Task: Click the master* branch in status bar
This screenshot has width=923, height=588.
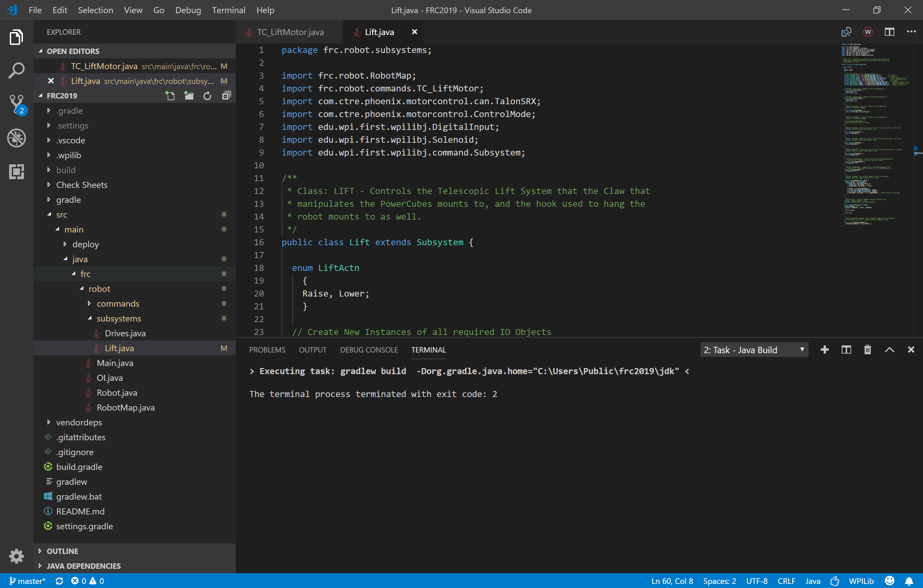Action: pos(28,581)
